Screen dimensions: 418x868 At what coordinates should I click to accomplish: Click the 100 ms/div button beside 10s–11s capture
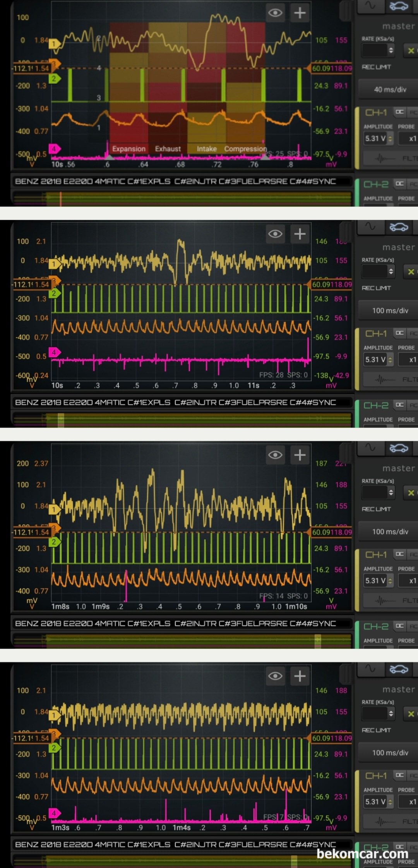(x=389, y=310)
